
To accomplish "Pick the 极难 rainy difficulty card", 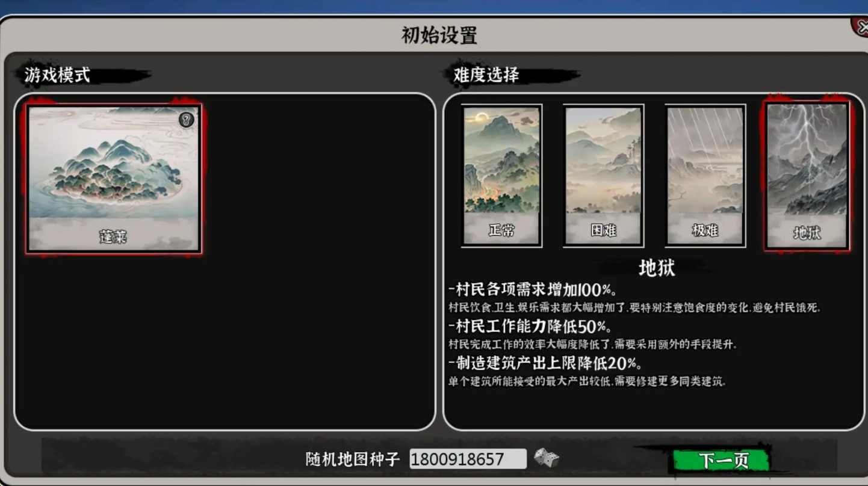I will pos(705,176).
